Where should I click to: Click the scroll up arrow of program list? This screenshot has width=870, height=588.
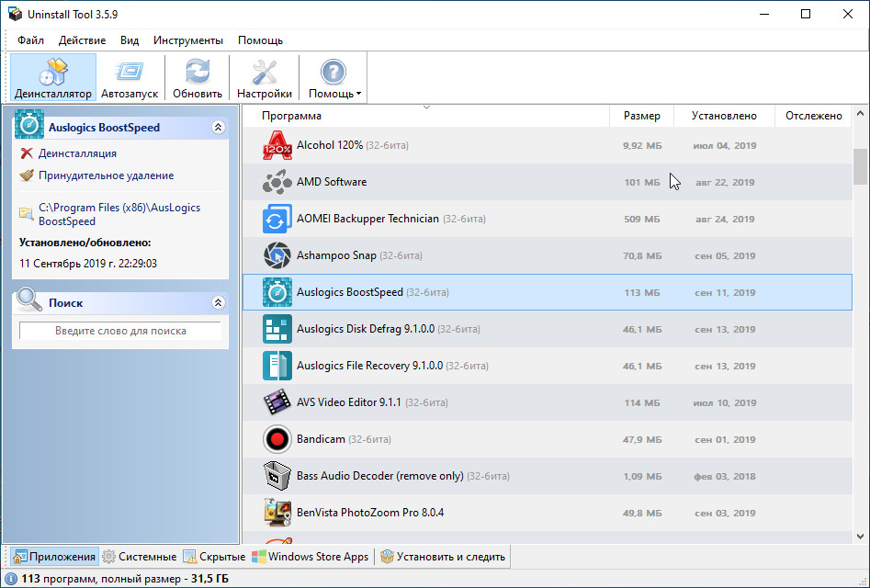(x=860, y=114)
